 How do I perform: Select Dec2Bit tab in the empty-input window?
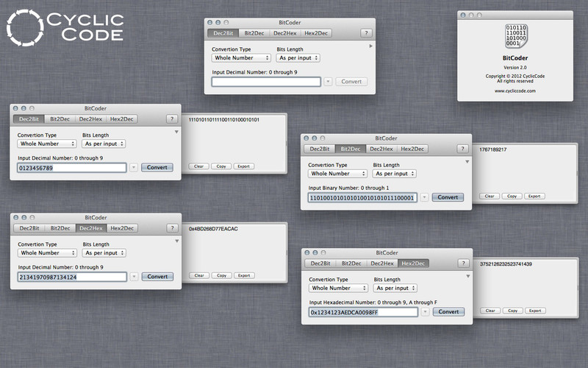point(223,33)
